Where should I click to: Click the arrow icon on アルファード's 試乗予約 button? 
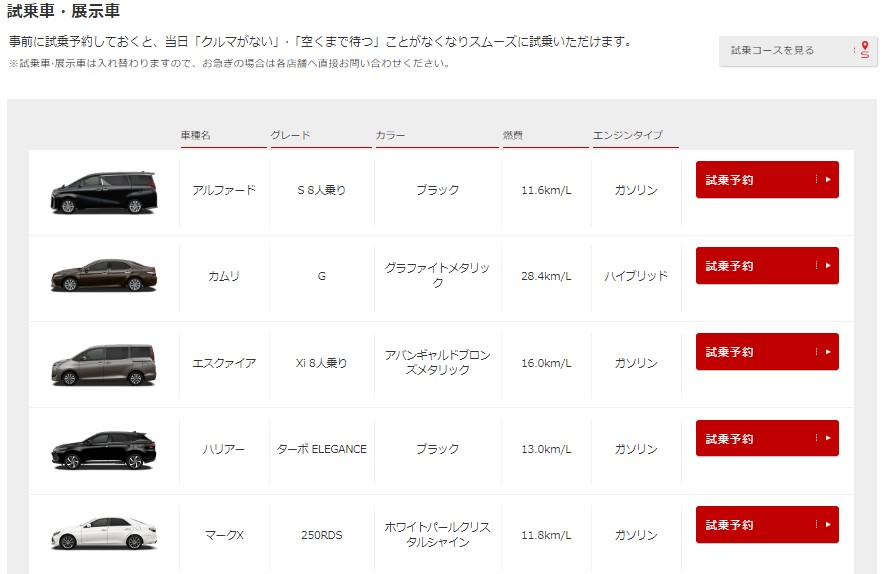[828, 179]
